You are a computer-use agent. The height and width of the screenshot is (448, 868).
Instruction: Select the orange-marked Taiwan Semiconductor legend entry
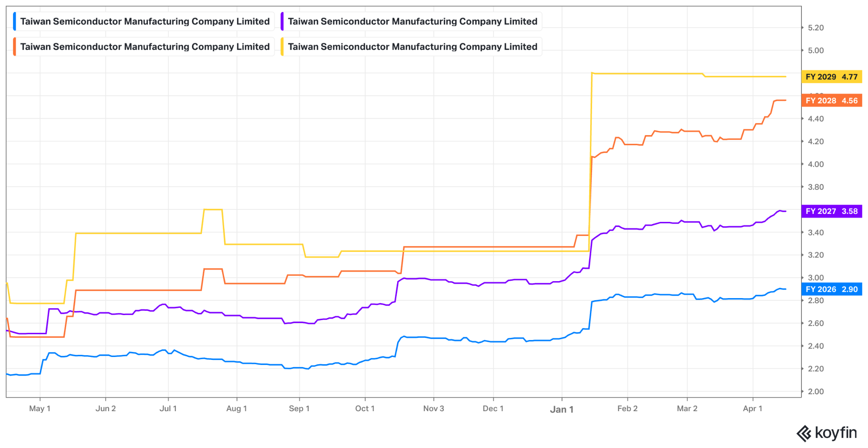coord(144,47)
